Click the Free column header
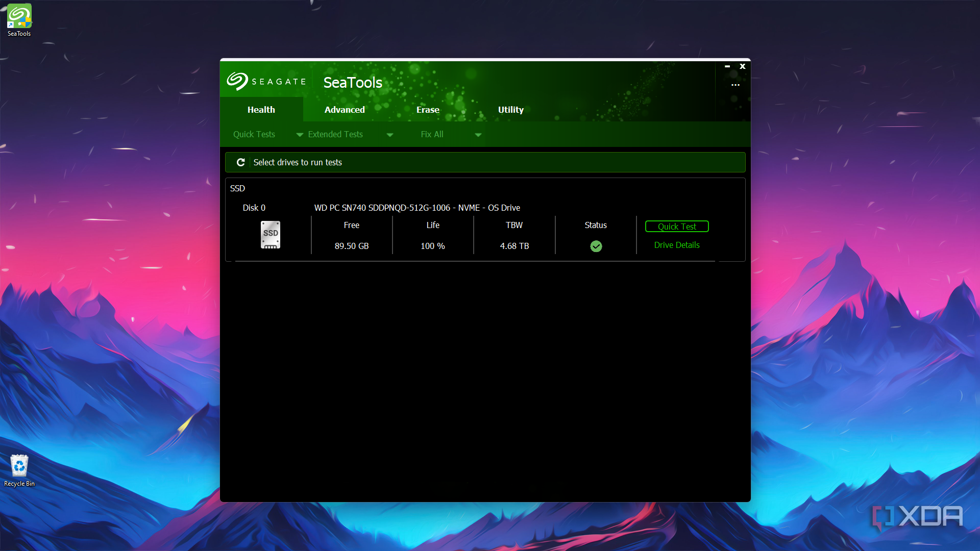This screenshot has width=980, height=551. click(352, 225)
